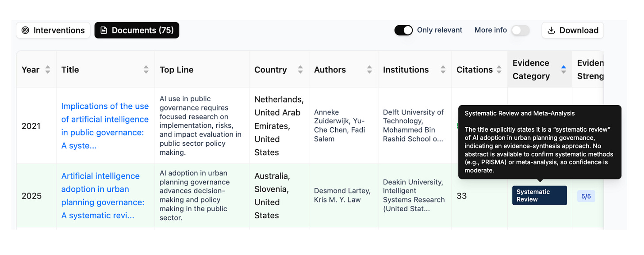Open 'Implications of the use of artificial intelligence' paper
This screenshot has height=255, width=644.
point(105,126)
